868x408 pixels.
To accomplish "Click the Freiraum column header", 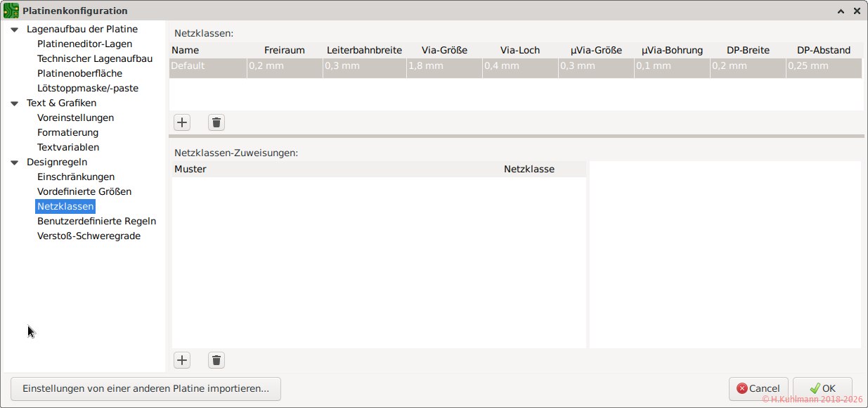I will coord(284,50).
